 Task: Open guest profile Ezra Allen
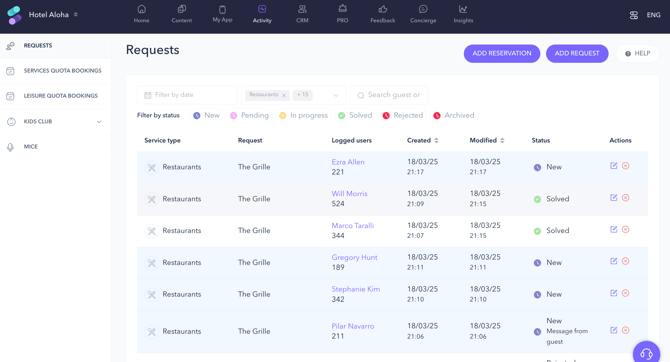[348, 162]
